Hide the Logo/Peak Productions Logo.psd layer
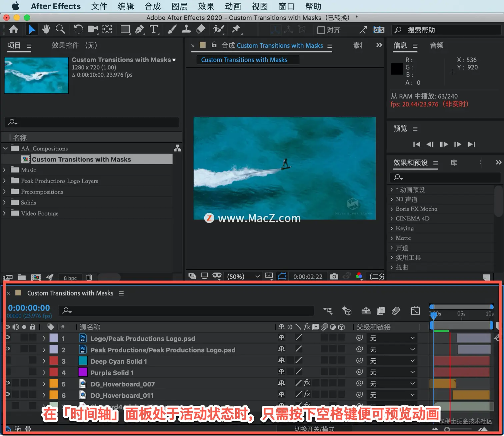Image resolution: width=504 pixels, height=436 pixels. coord(8,338)
